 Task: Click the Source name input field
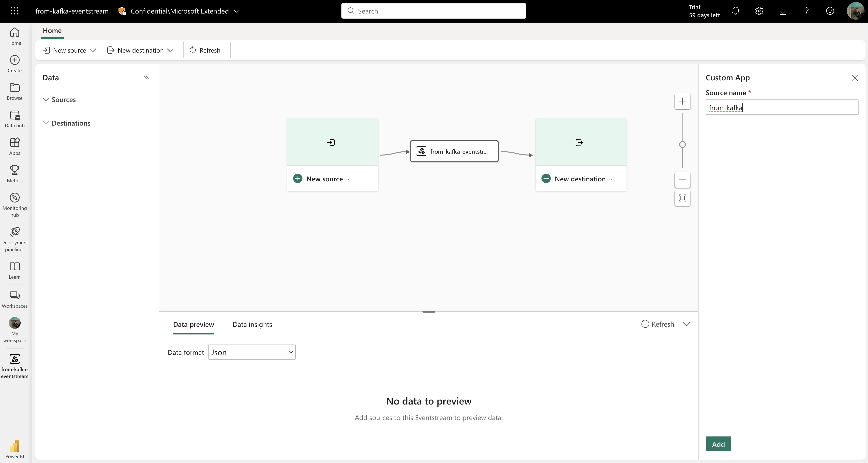click(782, 107)
